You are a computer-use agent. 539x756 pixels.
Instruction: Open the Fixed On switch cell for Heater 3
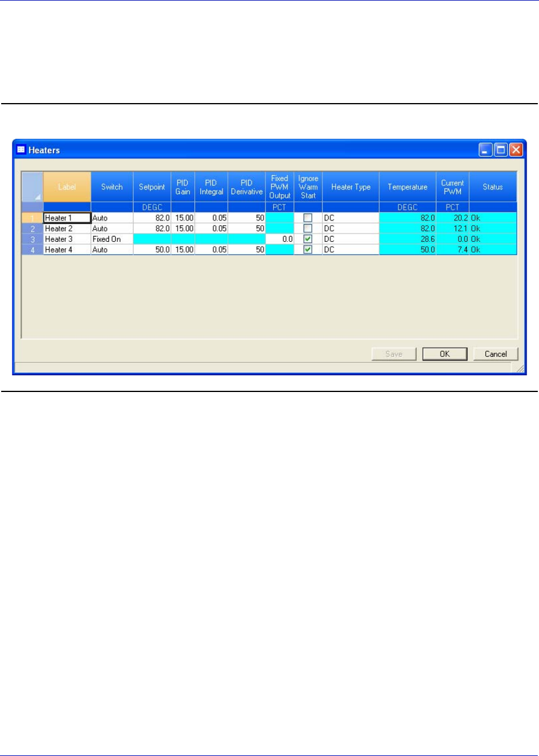[x=111, y=239]
